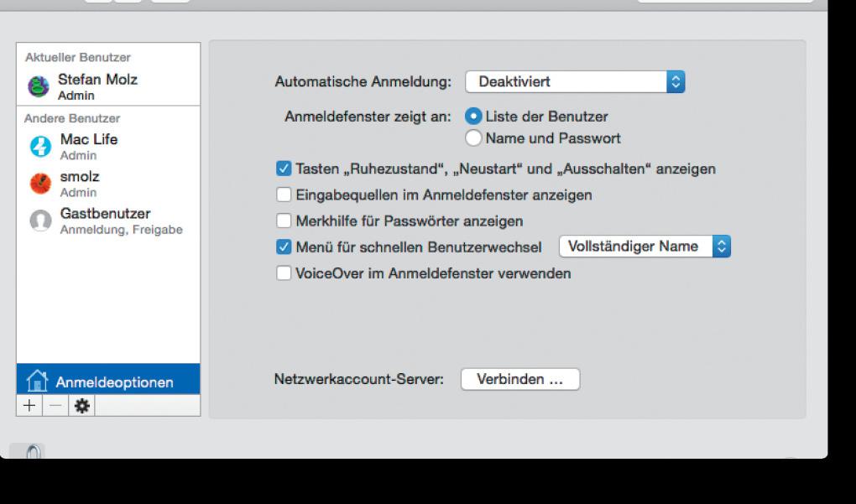Viewport: 856px width, 504px height.
Task: Click the 'Netzwerkaccount-Server:' label
Action: 359,379
